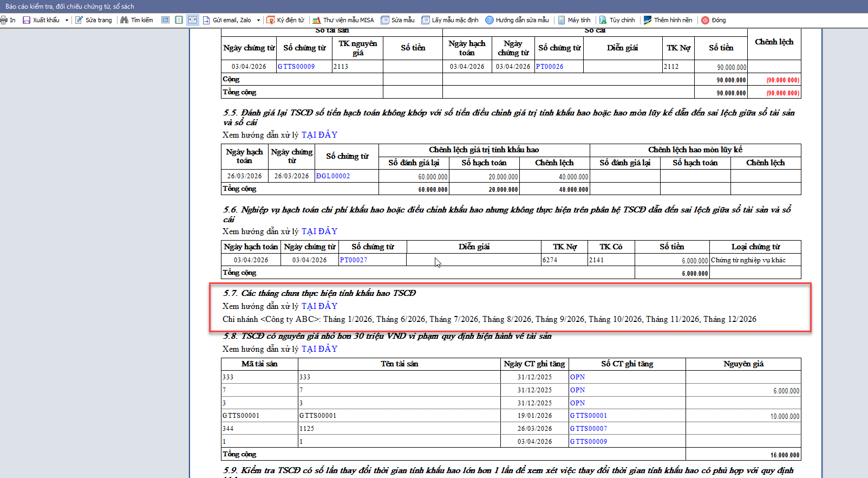Click Lấy mẫu mặc định button

pyautogui.click(x=450, y=20)
